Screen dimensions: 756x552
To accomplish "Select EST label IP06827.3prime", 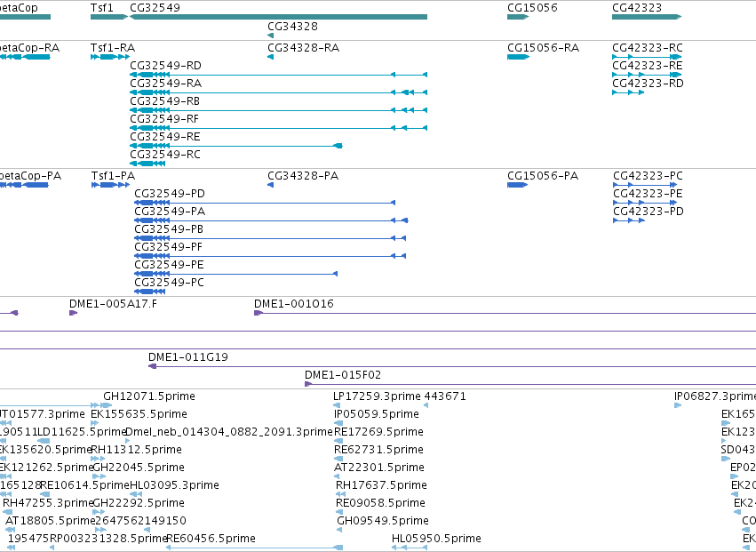I will coord(715,396).
